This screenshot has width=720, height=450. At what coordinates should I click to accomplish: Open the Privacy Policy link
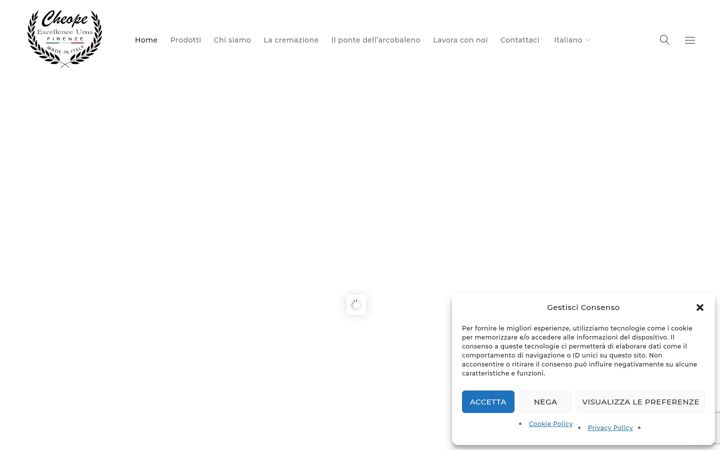(610, 428)
